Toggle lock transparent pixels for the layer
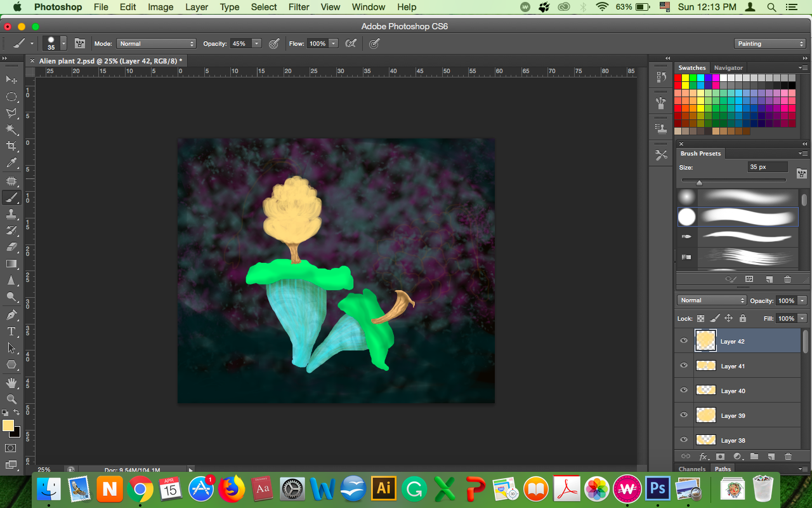Image resolution: width=812 pixels, height=508 pixels. [701, 318]
